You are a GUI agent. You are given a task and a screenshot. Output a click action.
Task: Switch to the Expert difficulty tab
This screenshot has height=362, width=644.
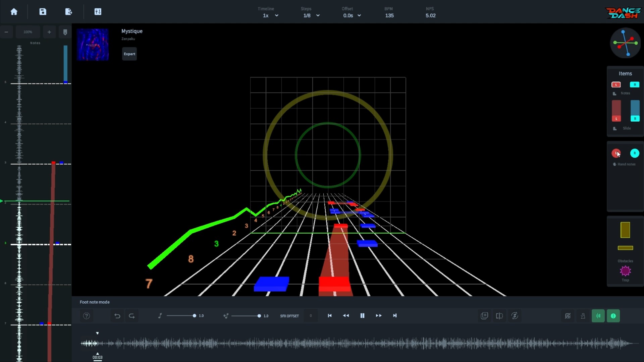[x=129, y=54]
